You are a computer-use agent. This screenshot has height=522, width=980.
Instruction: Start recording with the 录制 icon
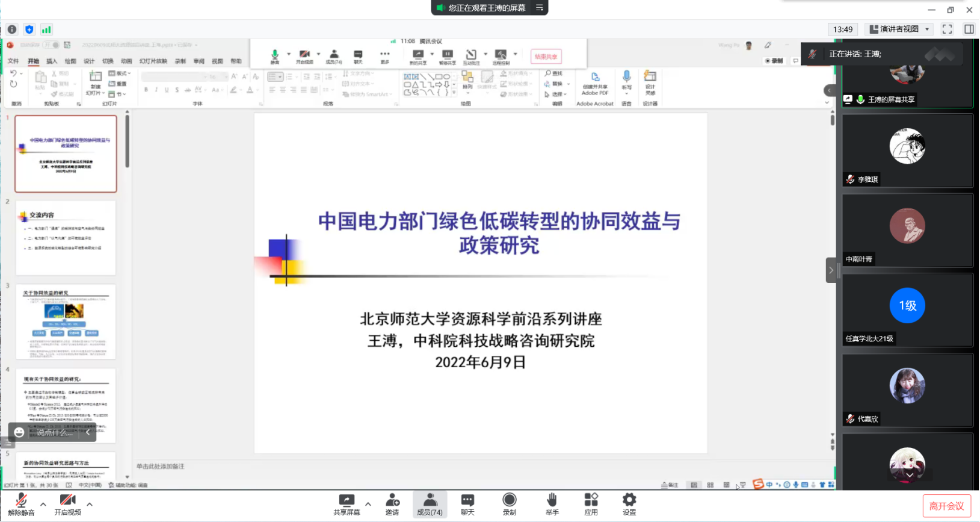(x=509, y=504)
